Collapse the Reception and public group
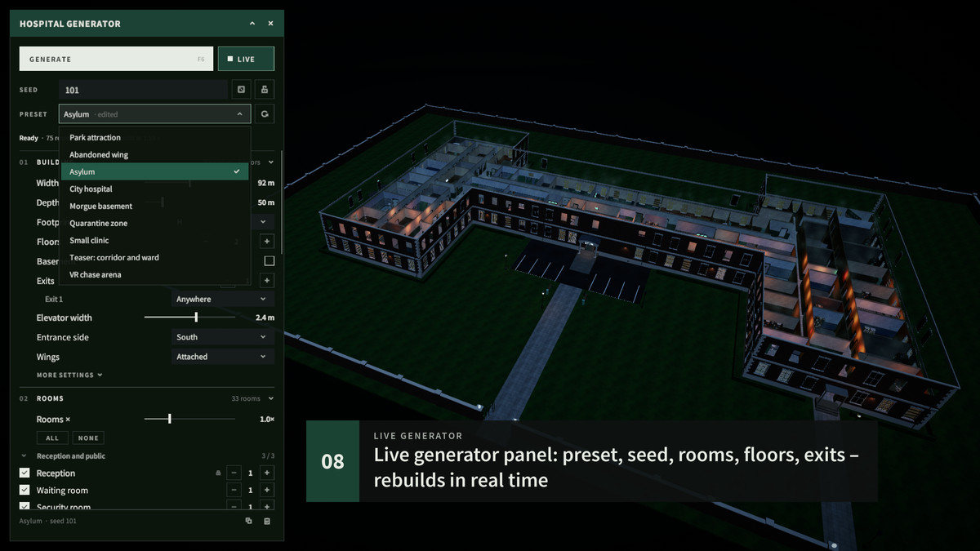 [x=24, y=456]
